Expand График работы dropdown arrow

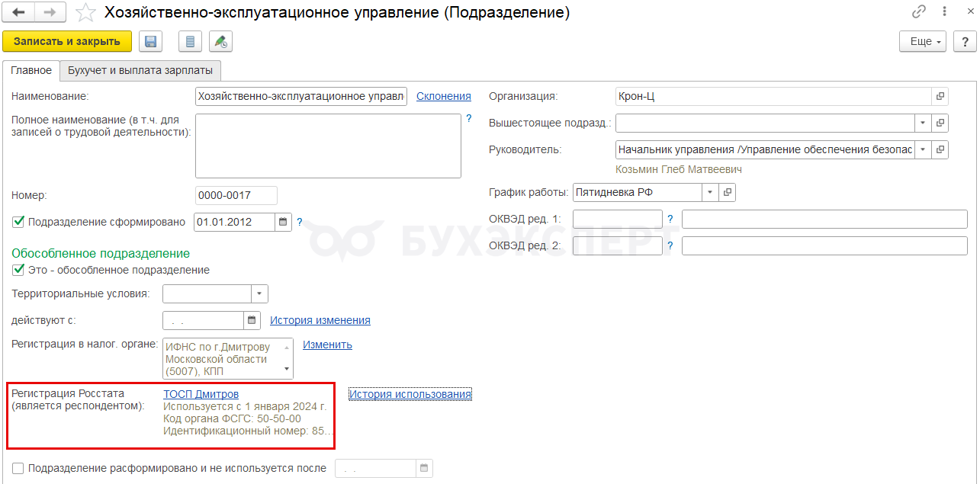710,192
